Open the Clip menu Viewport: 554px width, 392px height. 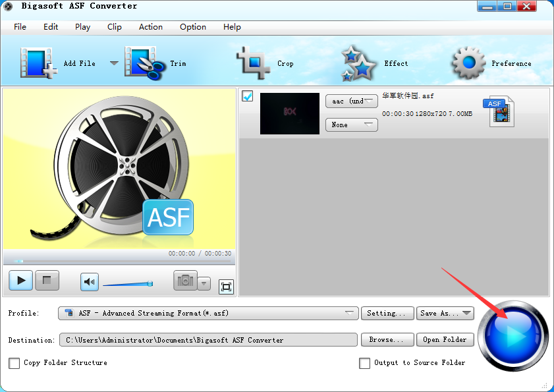click(115, 27)
